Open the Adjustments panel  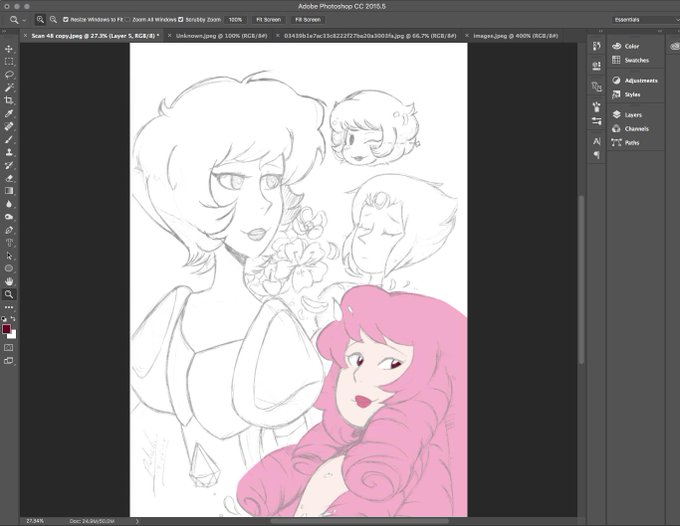635,80
